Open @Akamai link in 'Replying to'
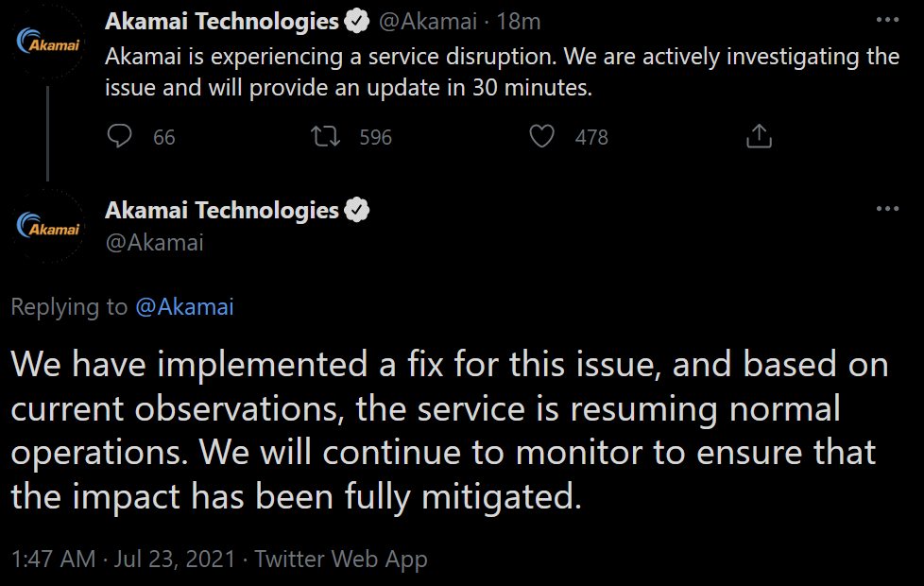The image size is (924, 586). tap(184, 306)
